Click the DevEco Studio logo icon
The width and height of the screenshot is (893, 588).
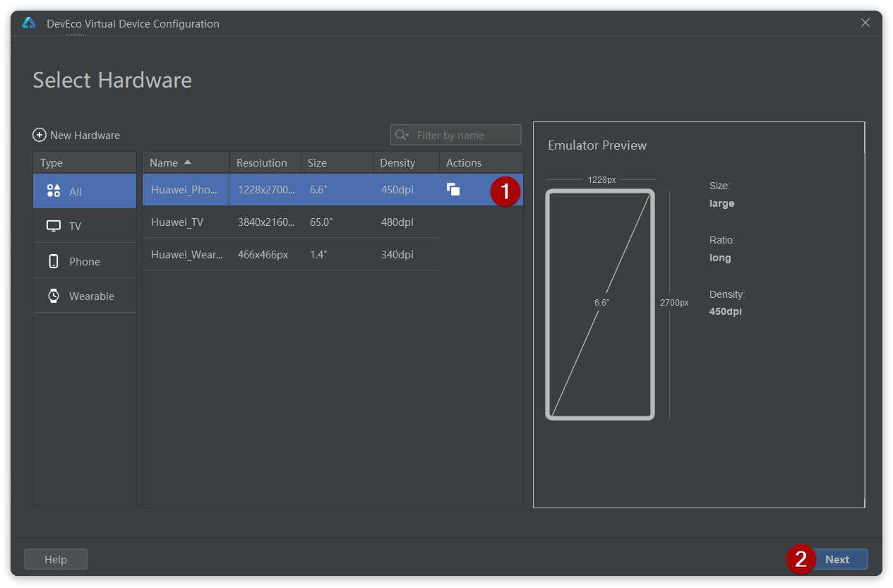point(29,23)
